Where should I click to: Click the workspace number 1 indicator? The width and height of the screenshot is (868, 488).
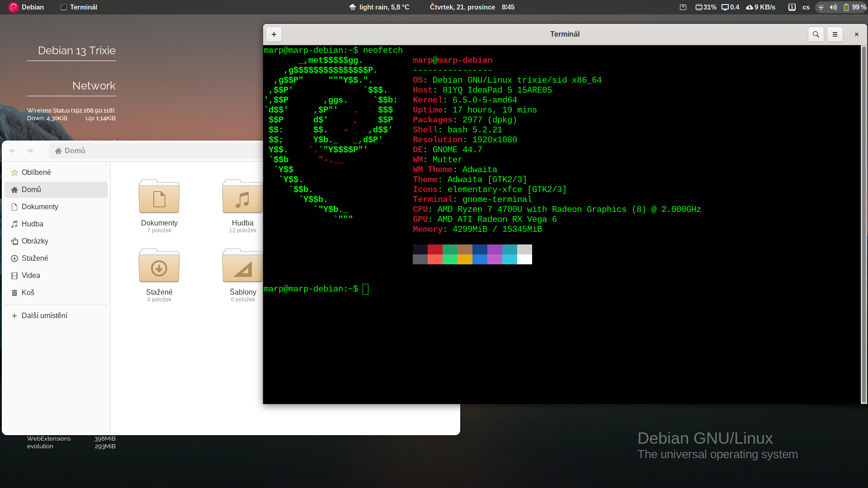[x=792, y=7]
